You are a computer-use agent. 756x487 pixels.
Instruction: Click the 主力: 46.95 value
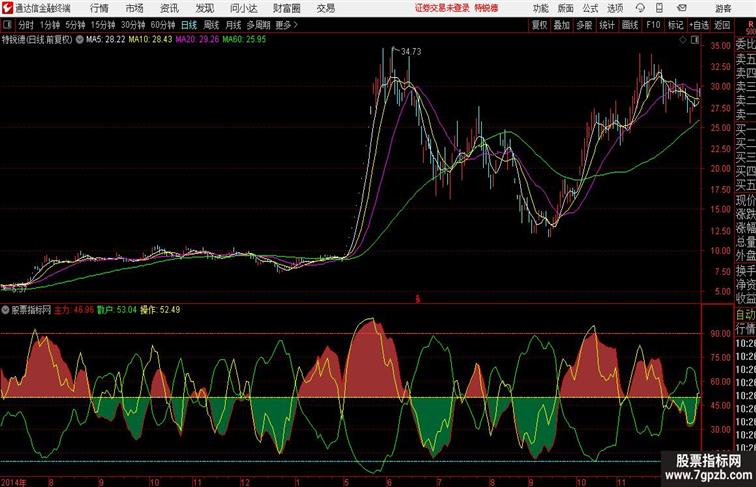74,310
